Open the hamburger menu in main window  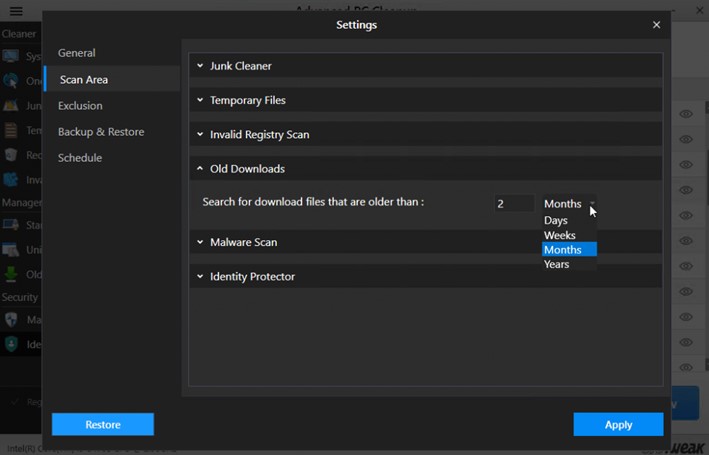16,11
